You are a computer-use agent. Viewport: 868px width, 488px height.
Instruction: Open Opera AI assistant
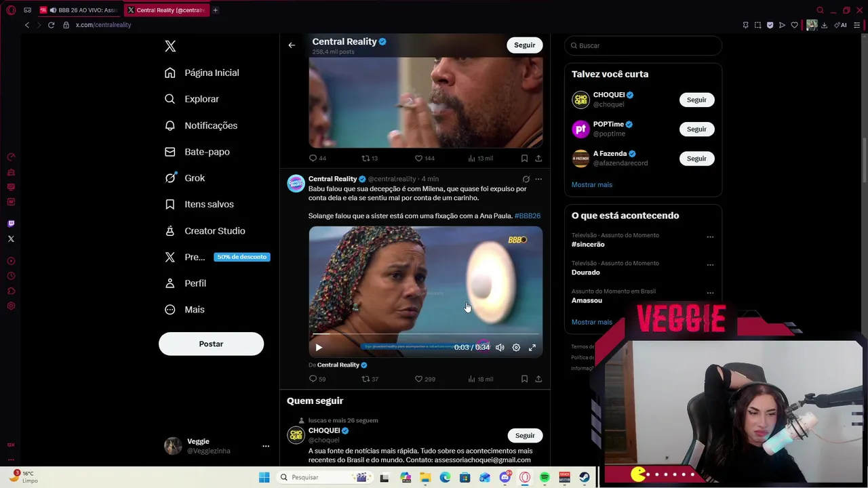(842, 25)
